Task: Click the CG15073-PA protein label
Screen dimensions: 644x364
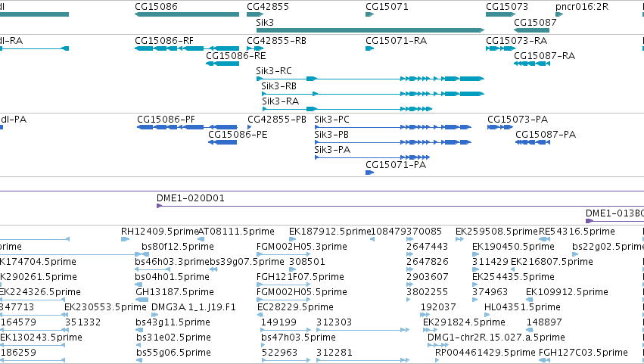Action: point(518,120)
